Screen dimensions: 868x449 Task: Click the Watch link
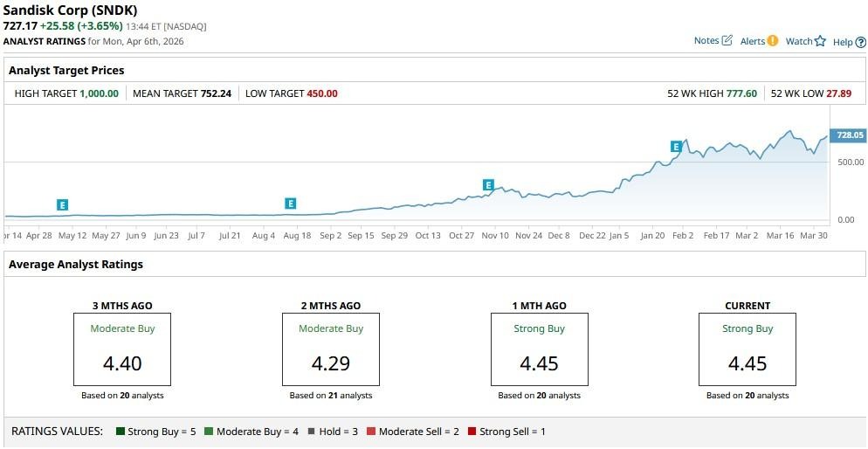799,41
